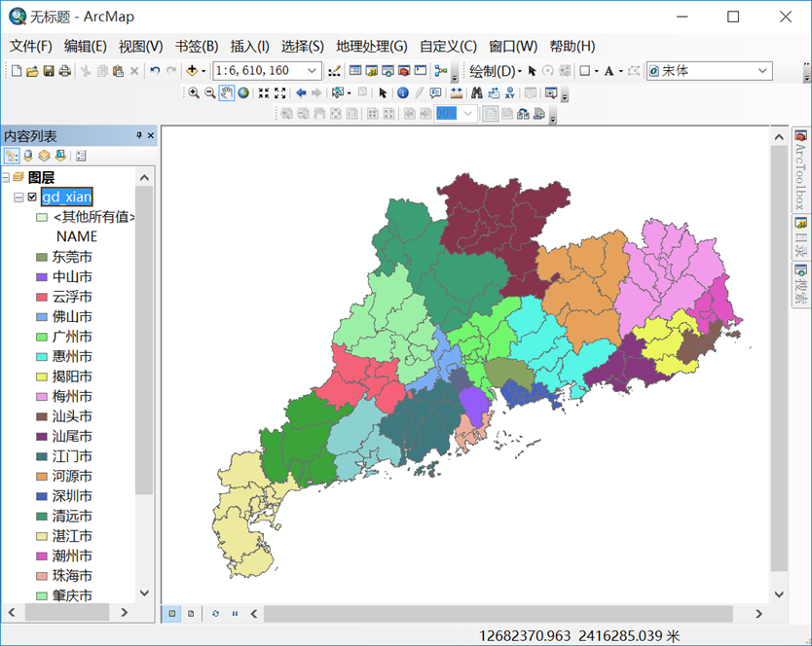This screenshot has height=646, width=812.
Task: Click the map vertical scrollbar up arrow
Action: [x=779, y=137]
